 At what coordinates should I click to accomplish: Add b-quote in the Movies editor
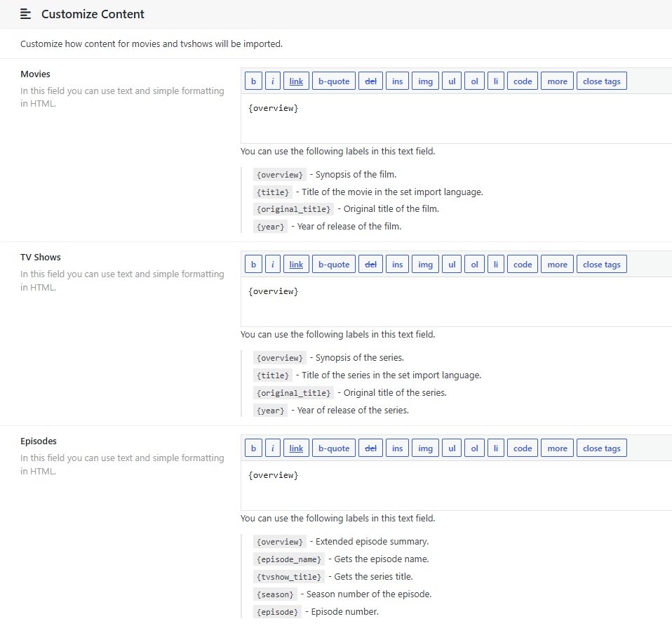coord(334,81)
